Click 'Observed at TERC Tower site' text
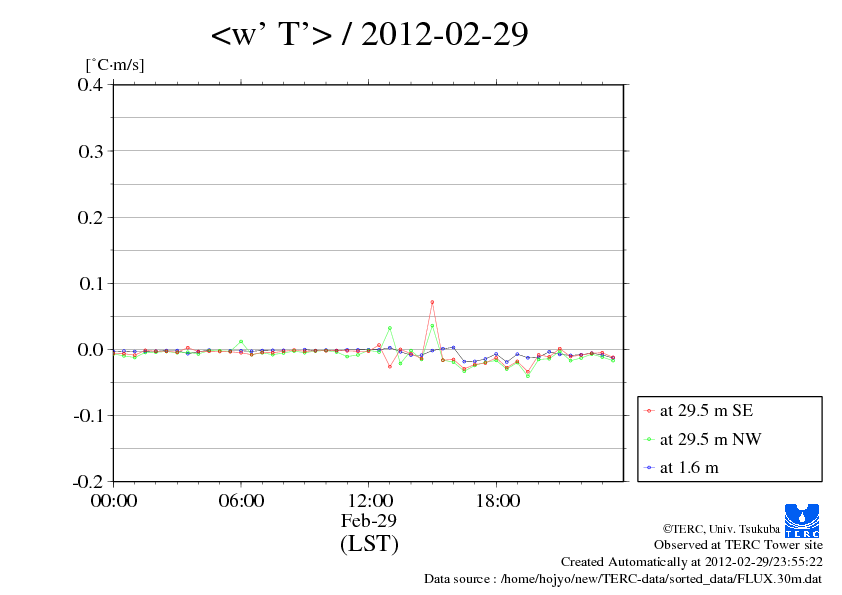 (738, 545)
